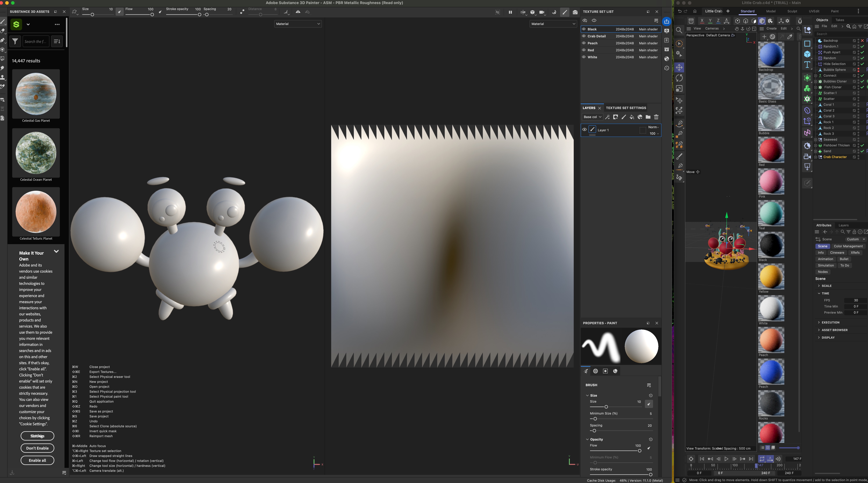Screen dimensions: 868x483
Task: Delete layer using the trash icon
Action: click(656, 117)
